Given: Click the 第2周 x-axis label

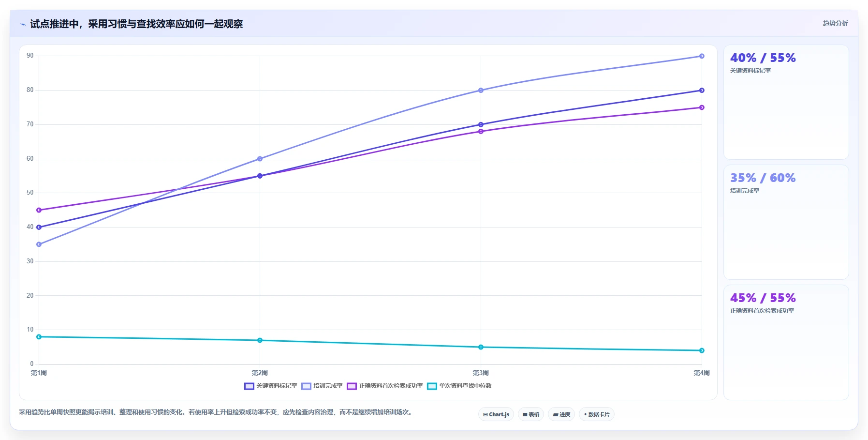Looking at the screenshot, I should tap(260, 373).
